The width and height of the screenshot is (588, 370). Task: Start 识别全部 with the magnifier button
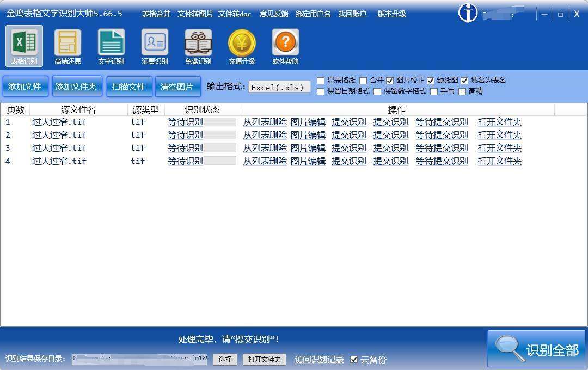(536, 349)
